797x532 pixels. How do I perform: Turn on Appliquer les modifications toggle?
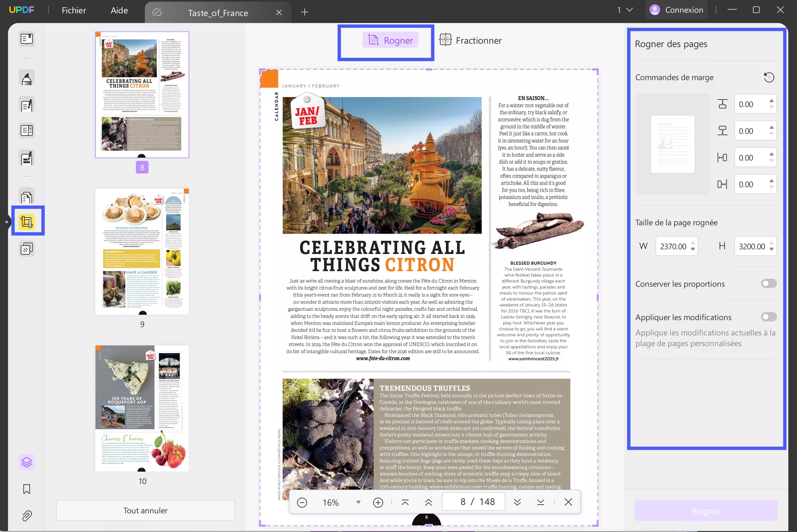pyautogui.click(x=768, y=317)
